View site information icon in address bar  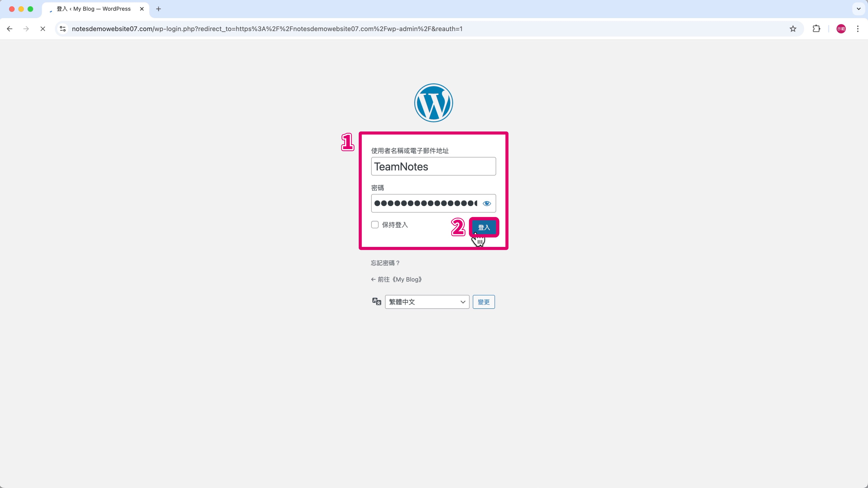click(63, 29)
